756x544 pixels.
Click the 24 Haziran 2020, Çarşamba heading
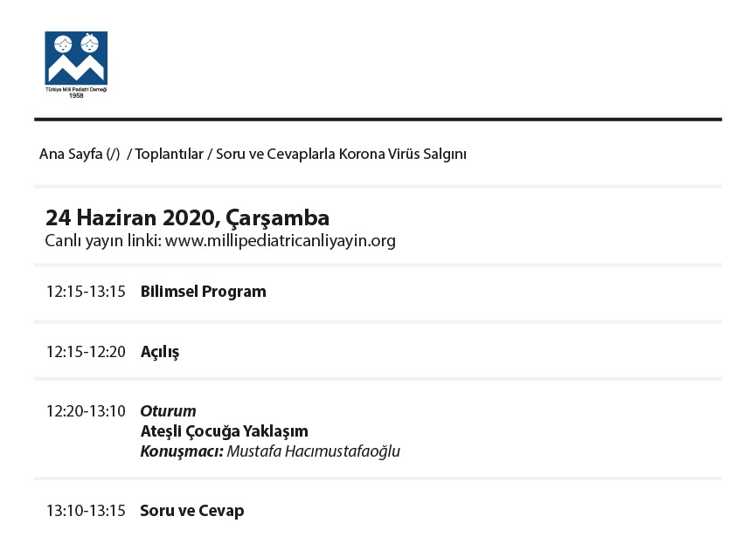(187, 218)
